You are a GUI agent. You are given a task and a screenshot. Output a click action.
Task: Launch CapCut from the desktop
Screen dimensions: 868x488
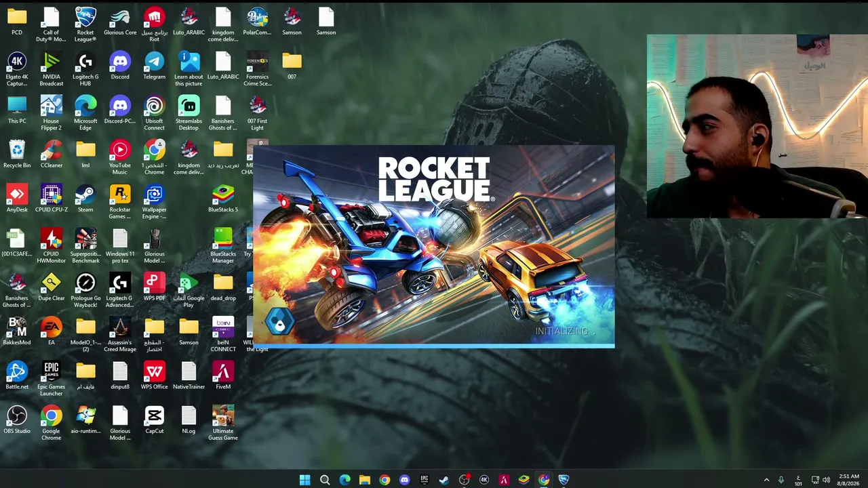click(x=154, y=420)
